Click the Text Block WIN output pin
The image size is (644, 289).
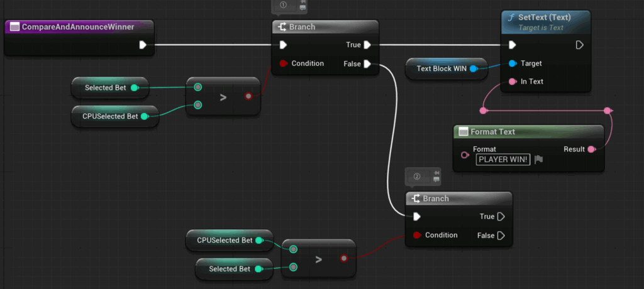click(474, 68)
